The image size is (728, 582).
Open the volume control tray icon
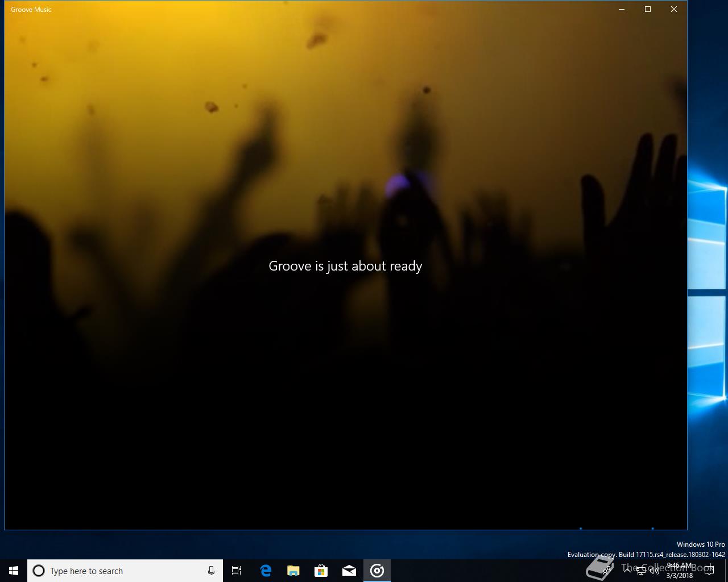coord(655,571)
